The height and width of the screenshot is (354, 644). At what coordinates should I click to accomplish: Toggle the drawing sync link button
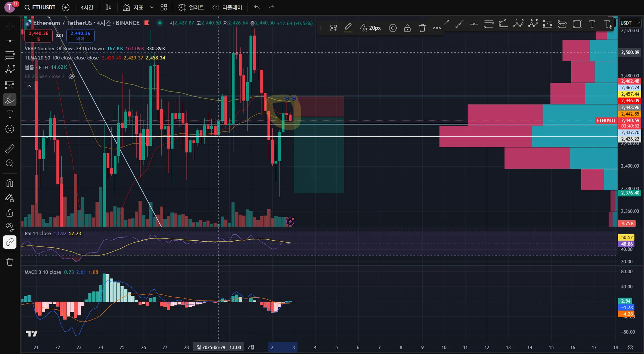click(x=10, y=242)
